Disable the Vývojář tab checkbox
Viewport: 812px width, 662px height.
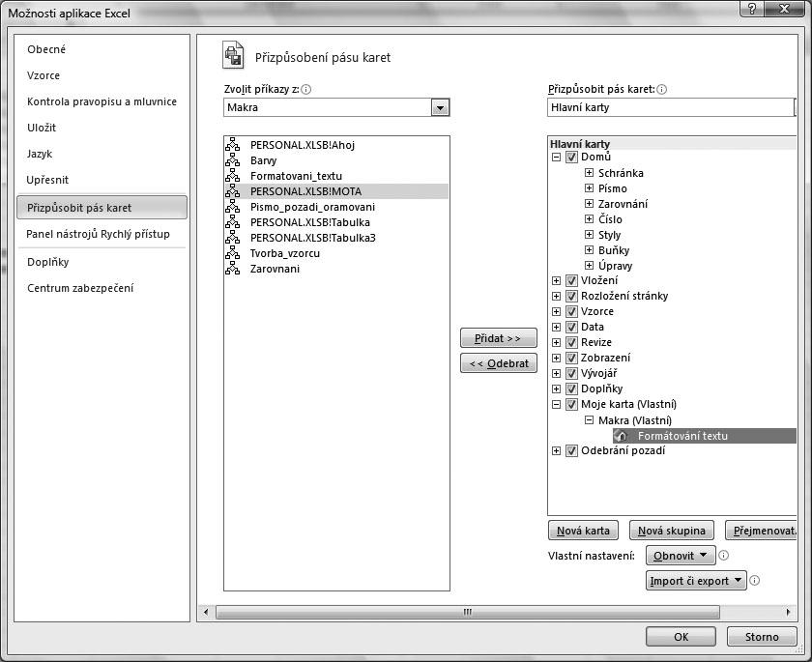571,374
